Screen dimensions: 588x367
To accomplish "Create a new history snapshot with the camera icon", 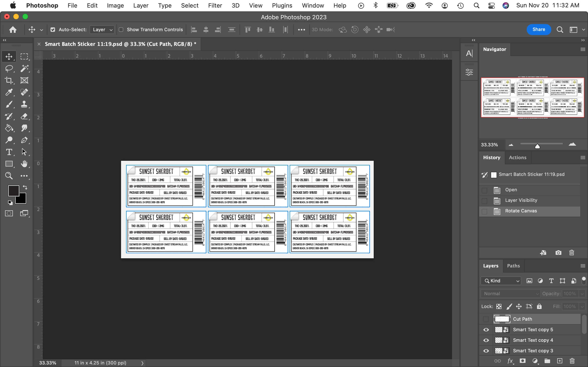I will pyautogui.click(x=558, y=253).
